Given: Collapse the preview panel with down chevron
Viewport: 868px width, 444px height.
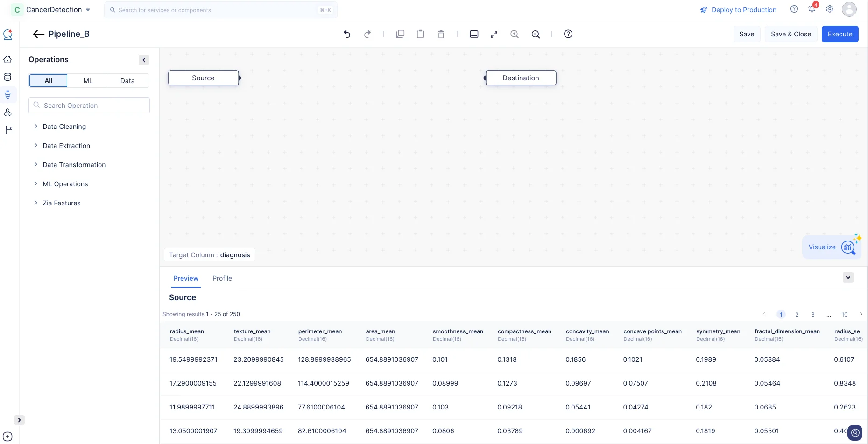Looking at the screenshot, I should click(x=848, y=277).
